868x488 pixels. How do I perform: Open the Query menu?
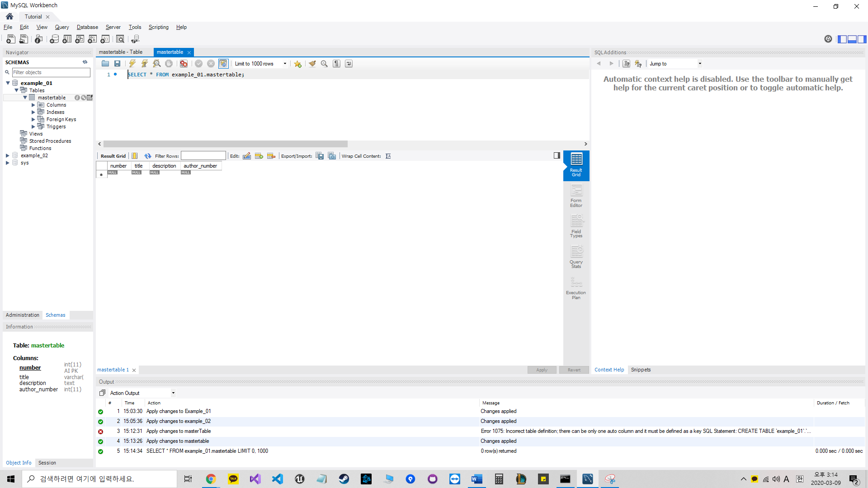pyautogui.click(x=62, y=27)
